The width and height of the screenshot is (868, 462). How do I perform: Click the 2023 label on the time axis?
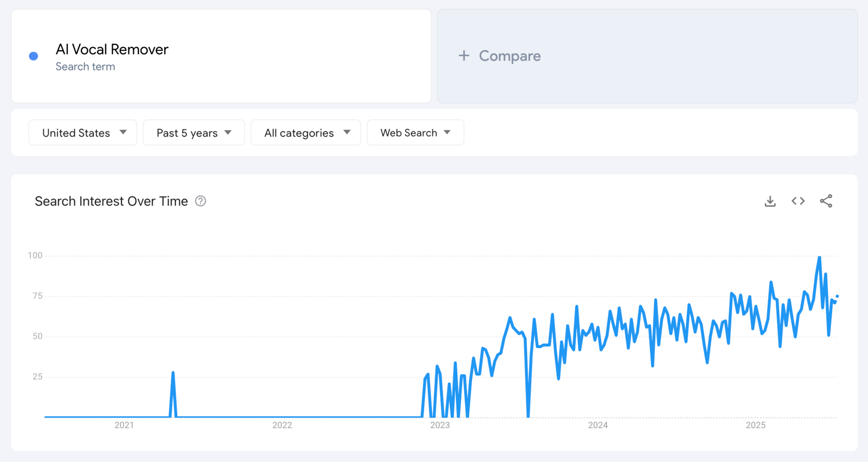[x=440, y=425]
